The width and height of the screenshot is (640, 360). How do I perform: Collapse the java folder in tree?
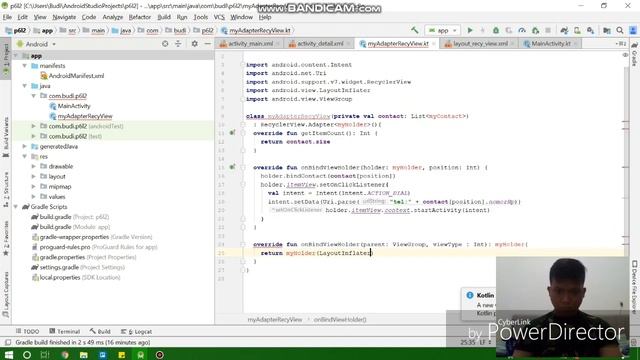click(24, 86)
